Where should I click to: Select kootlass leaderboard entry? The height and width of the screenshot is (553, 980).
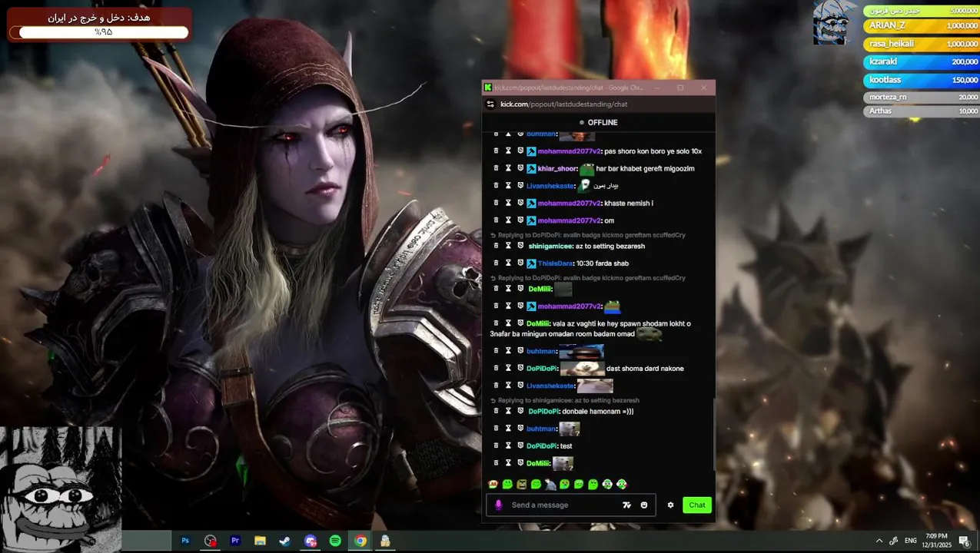922,80
